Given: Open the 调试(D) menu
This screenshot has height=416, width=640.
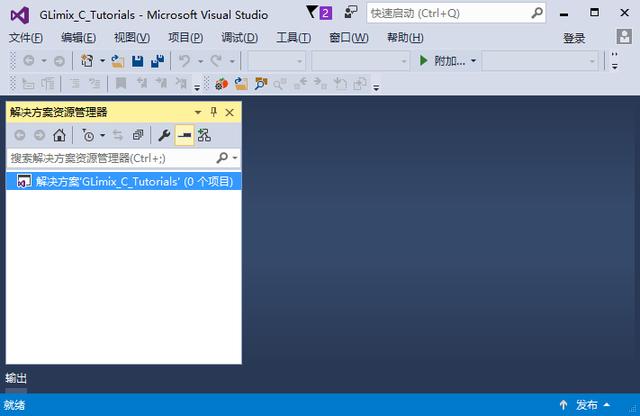Looking at the screenshot, I should pos(240,38).
